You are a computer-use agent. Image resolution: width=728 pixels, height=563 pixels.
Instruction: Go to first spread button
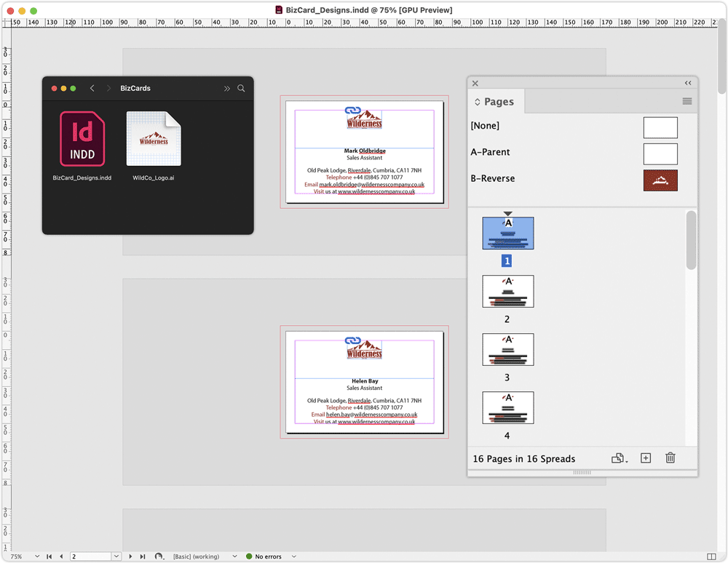49,556
